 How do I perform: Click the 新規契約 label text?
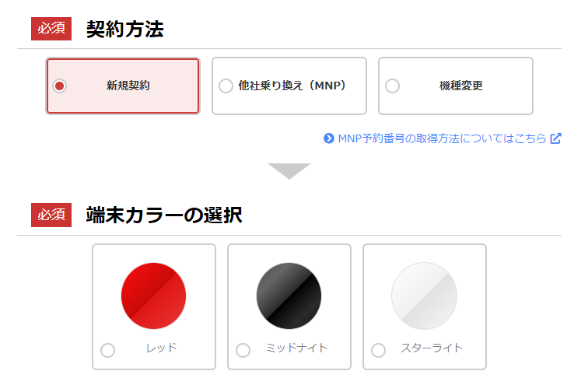click(x=128, y=86)
